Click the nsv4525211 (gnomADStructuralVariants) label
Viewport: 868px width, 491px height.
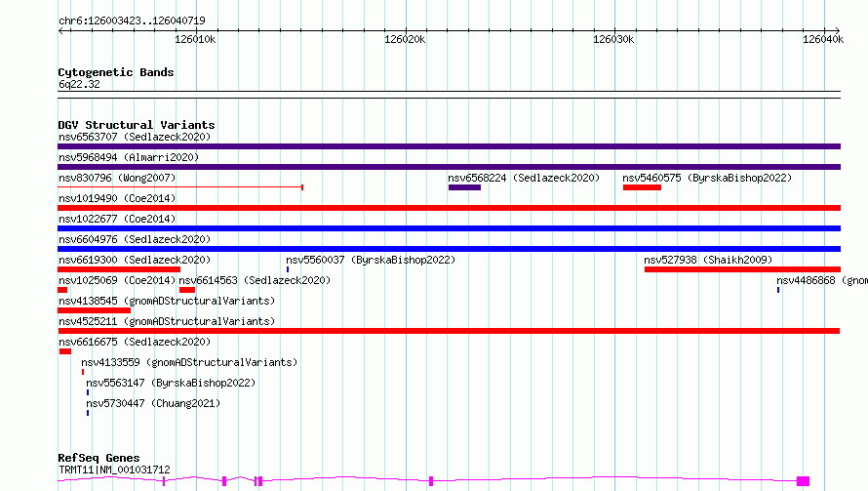click(167, 321)
